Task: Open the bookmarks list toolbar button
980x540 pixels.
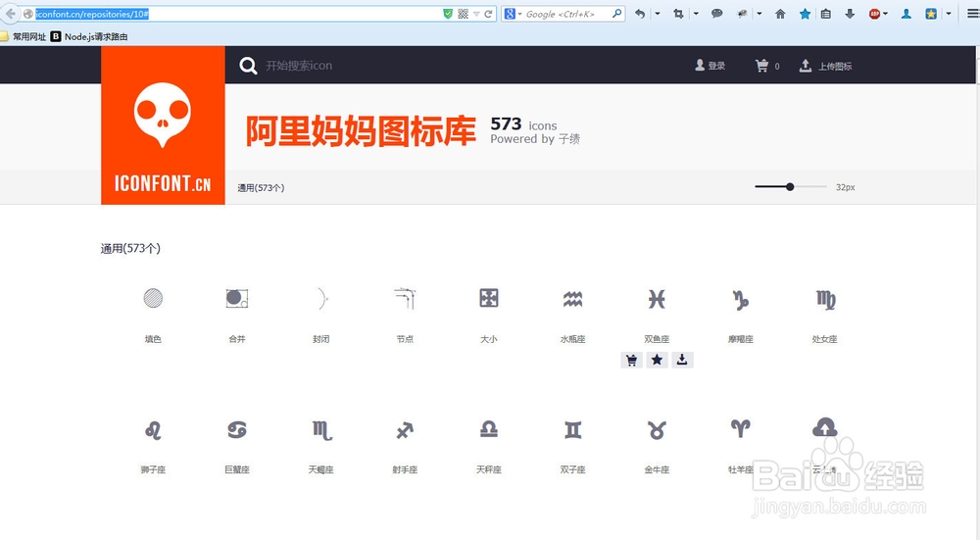Action: coord(825,14)
